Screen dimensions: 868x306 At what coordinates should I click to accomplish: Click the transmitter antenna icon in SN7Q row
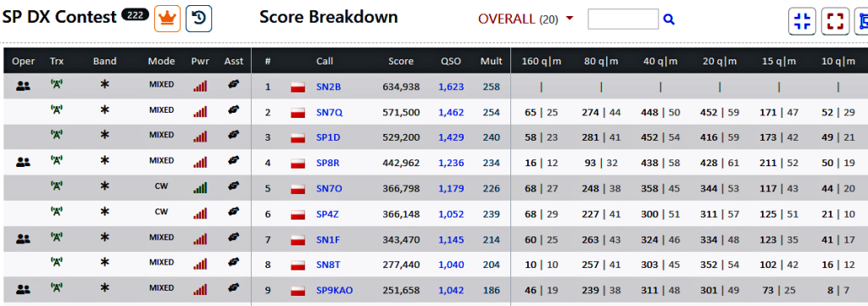[56, 111]
